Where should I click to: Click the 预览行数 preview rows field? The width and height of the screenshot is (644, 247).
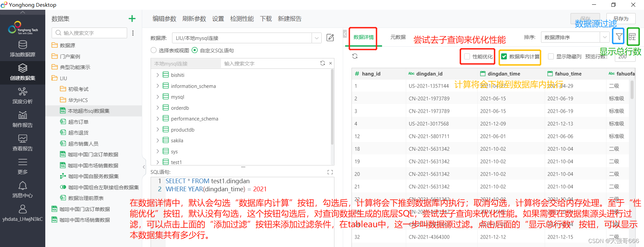(625, 56)
